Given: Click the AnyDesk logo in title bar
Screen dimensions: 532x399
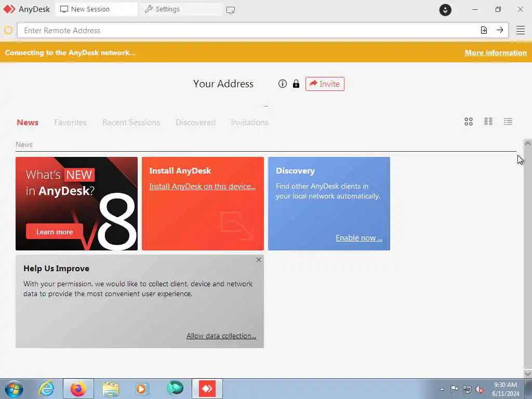Looking at the screenshot, I should [9, 9].
